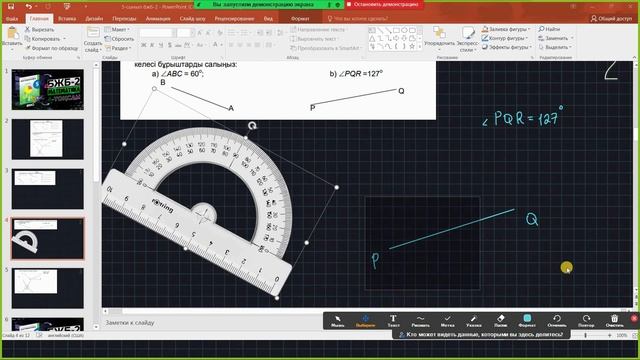The height and width of the screenshot is (360, 640).
Task: Select slide 2 thumbnail
Action: coord(48,139)
